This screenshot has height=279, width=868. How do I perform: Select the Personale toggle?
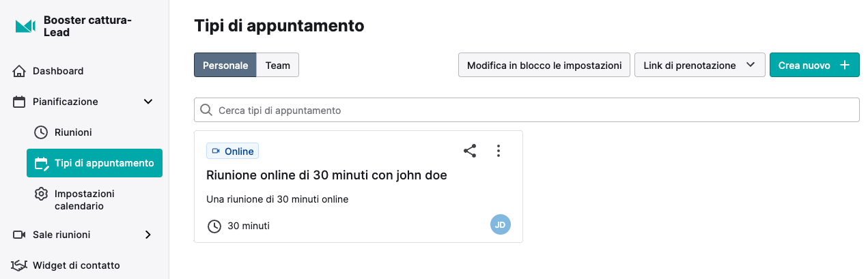225,65
